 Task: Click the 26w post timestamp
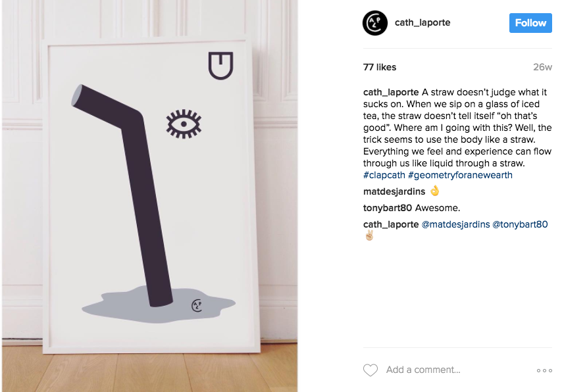543,67
